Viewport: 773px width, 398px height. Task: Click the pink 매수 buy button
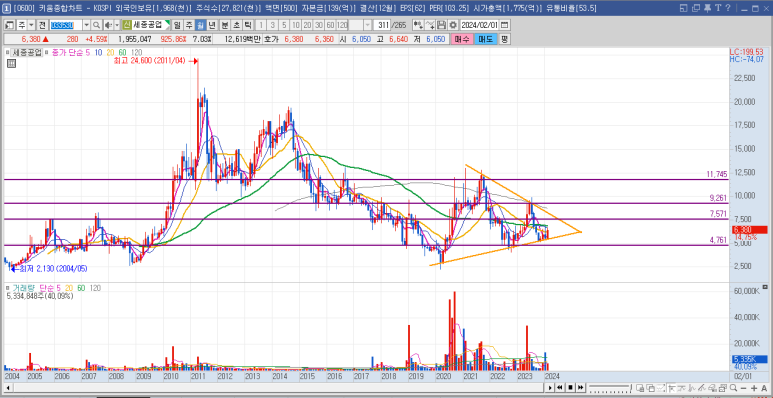point(461,39)
